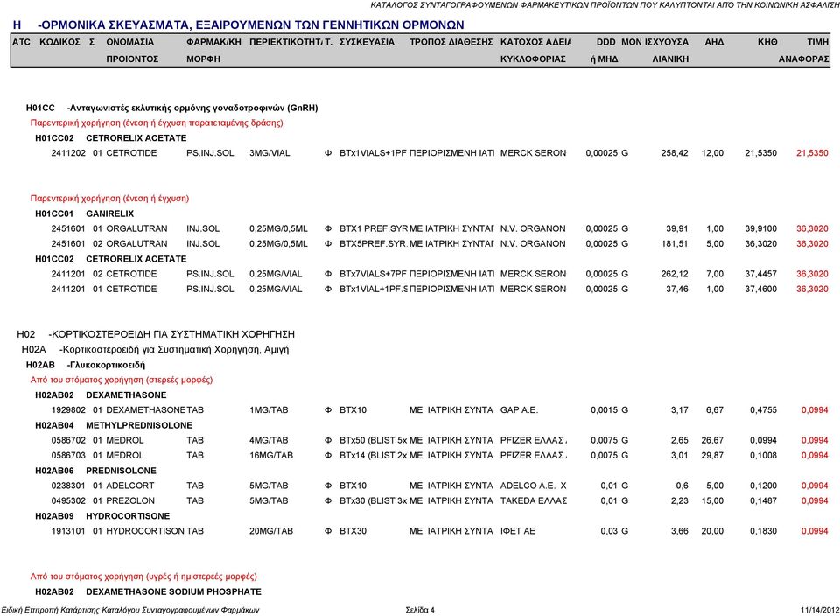840x616 pixels.
Task: Click packaging text 'BTx1VIALS+1PF'
Action: coord(373,152)
